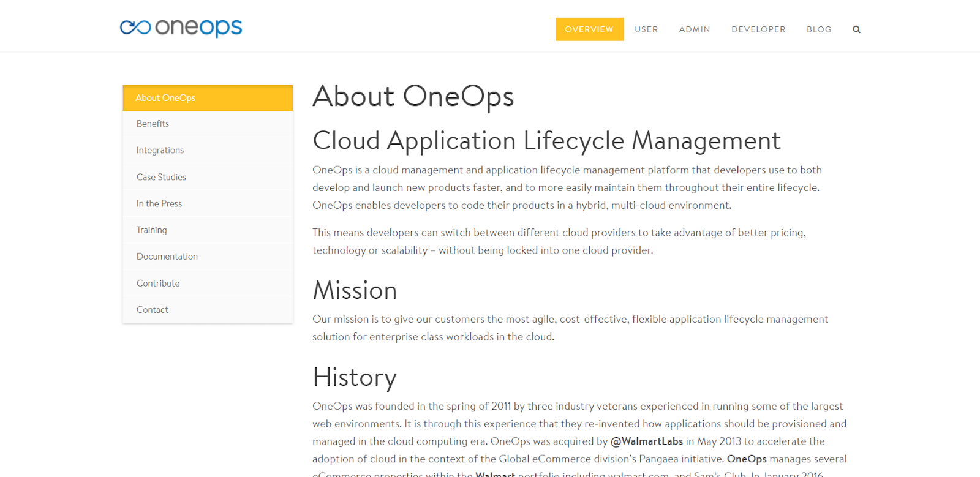
Task: Follow the @WalmartLabs link
Action: pos(647,441)
